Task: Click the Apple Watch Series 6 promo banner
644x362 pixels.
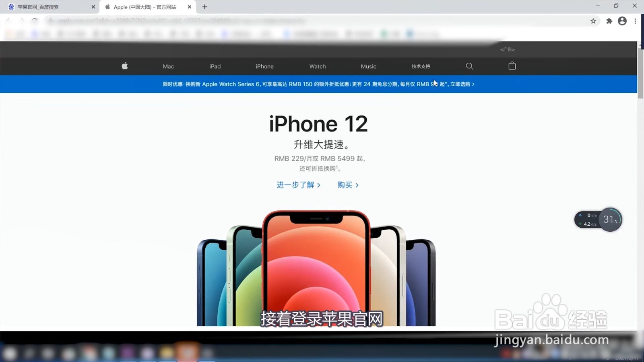Action: point(318,84)
